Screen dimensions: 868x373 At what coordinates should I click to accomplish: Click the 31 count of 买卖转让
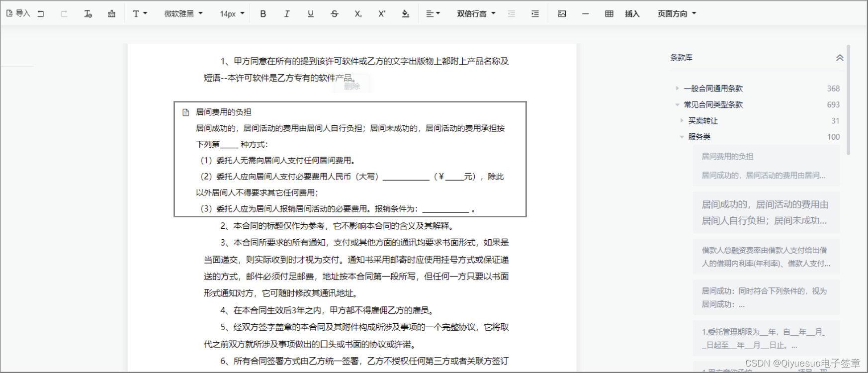[x=835, y=121]
